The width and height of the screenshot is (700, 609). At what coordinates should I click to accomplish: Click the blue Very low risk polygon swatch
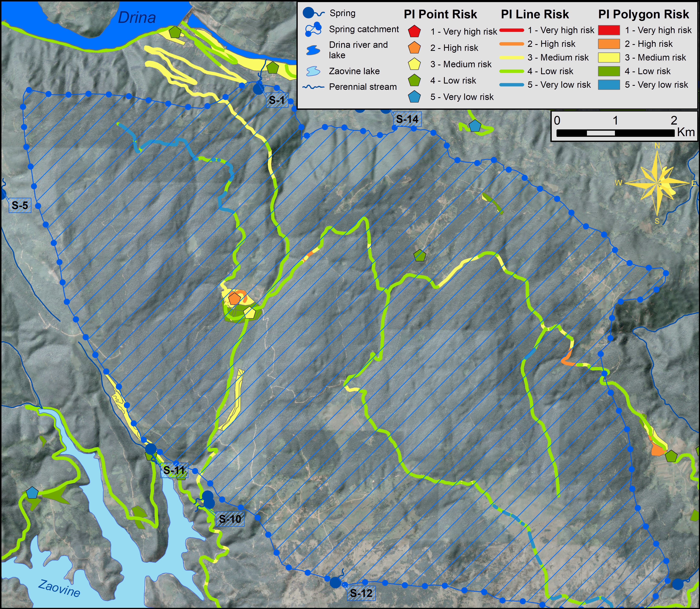point(609,85)
